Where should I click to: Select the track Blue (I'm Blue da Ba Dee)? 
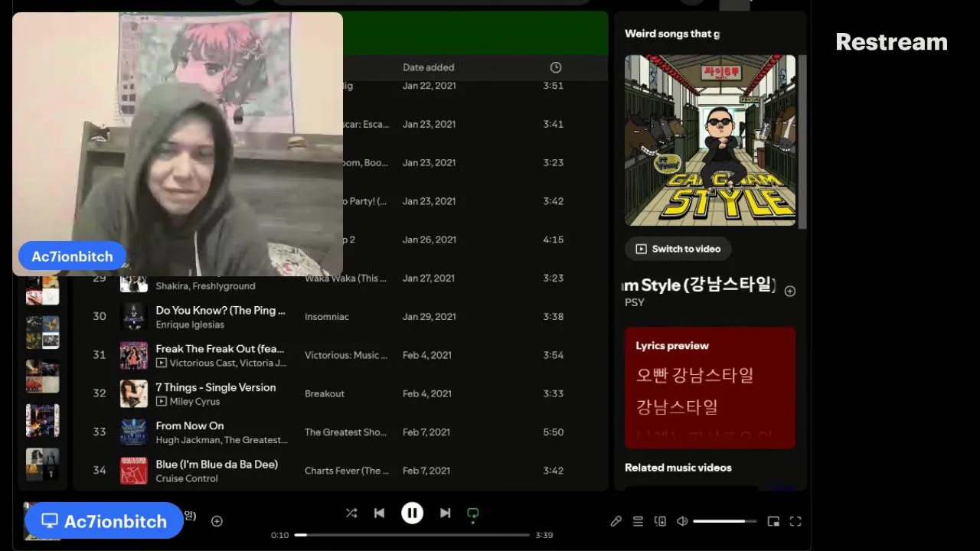point(217,464)
